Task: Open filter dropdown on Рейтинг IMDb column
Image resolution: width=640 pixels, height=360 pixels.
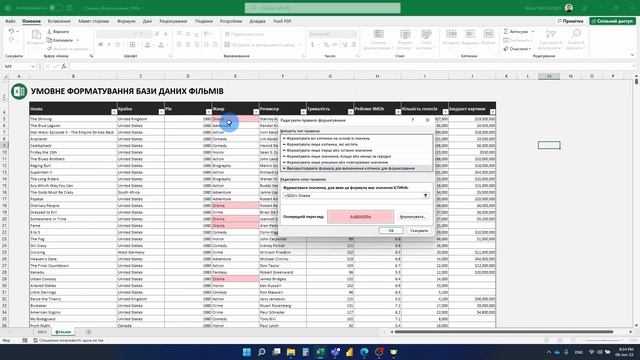Action: 398,111
